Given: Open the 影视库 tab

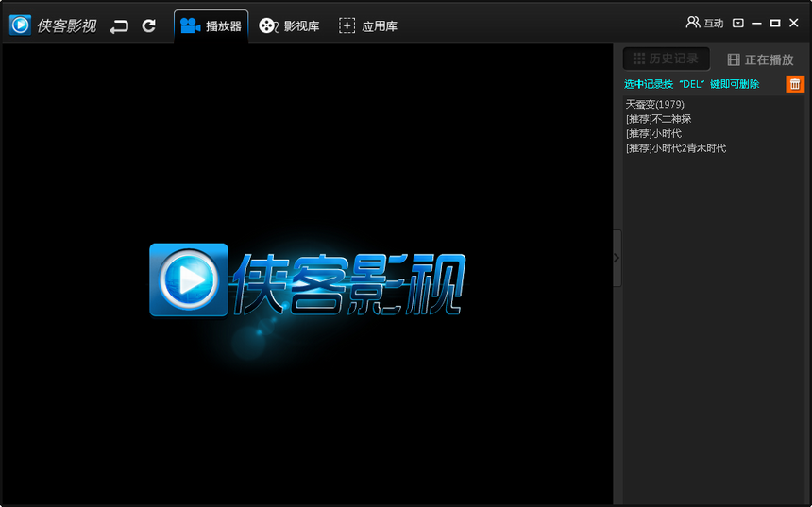Looking at the screenshot, I should pyautogui.click(x=290, y=25).
